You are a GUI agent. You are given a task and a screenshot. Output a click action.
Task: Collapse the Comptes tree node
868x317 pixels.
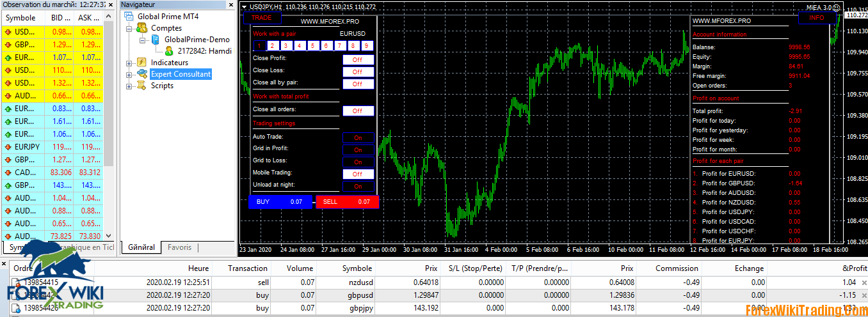tap(129, 28)
